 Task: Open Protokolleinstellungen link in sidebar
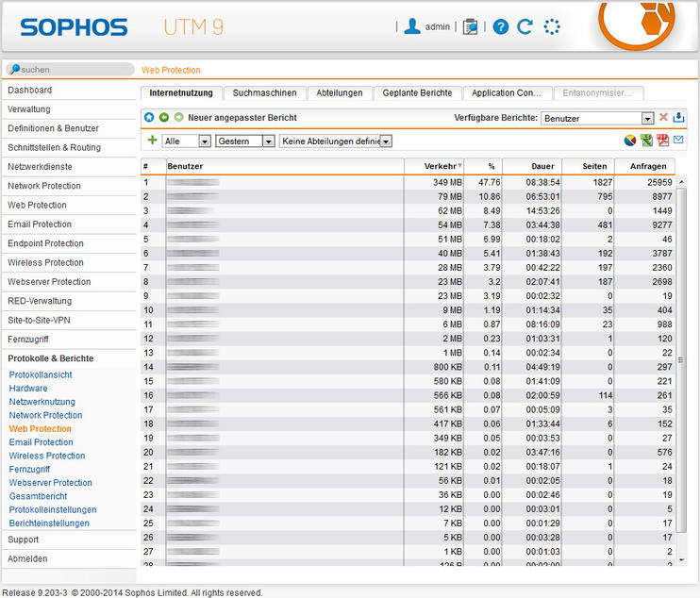coord(53,509)
